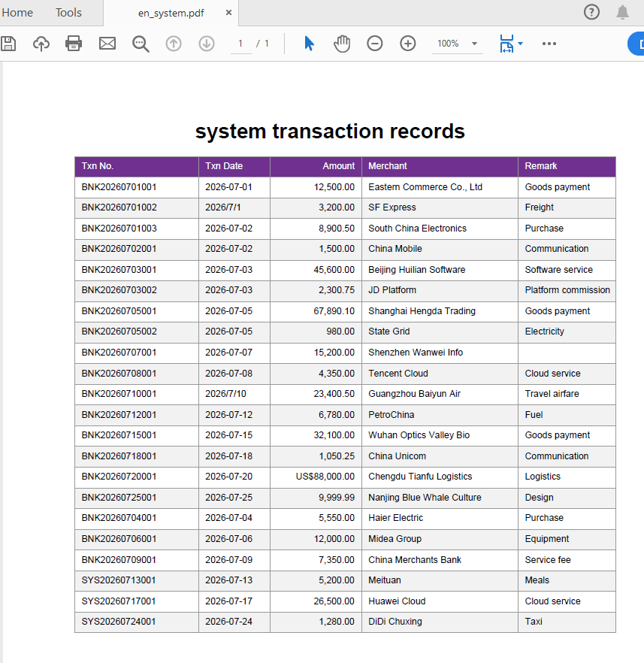Select the date 2026/7/1
Screen dimensions: 644x663
click(x=222, y=207)
